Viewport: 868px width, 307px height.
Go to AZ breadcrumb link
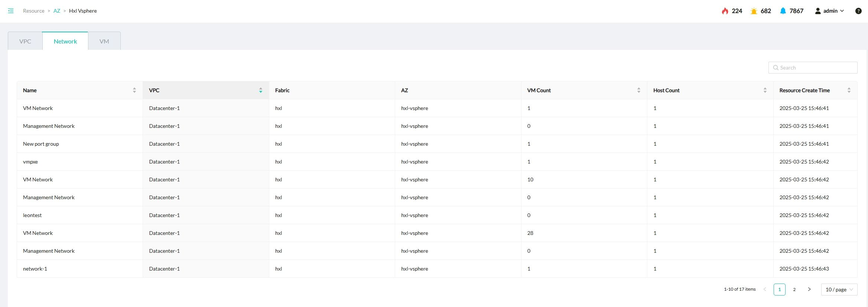click(56, 11)
